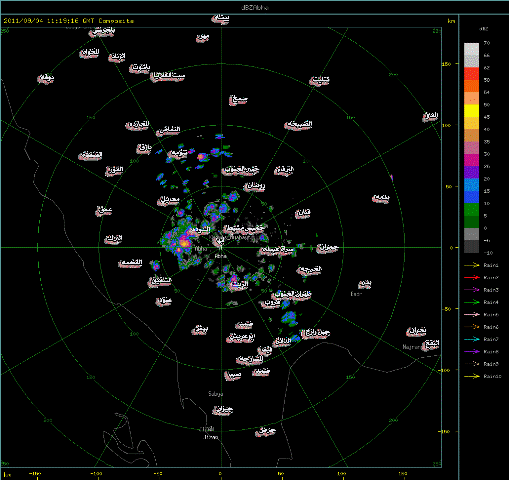
Task: Click the Sabya location label on map
Action: coord(215,394)
